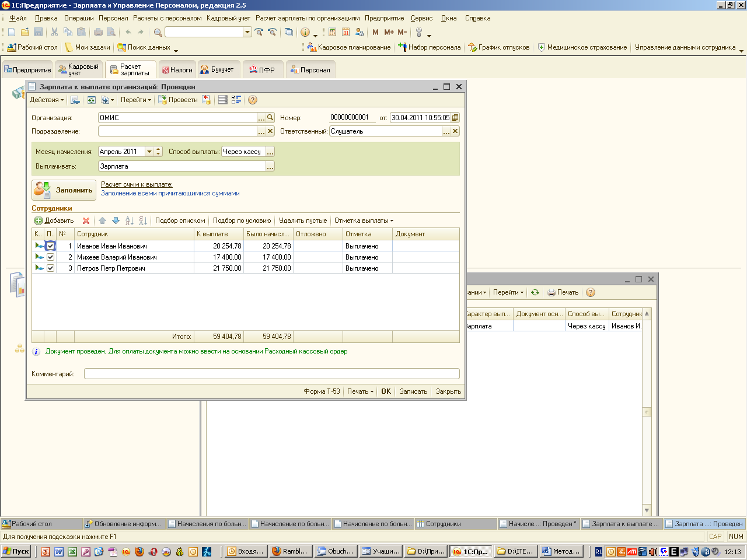The width and height of the screenshot is (747, 560).
Task: Move employee row up with arrow icon
Action: point(102,220)
